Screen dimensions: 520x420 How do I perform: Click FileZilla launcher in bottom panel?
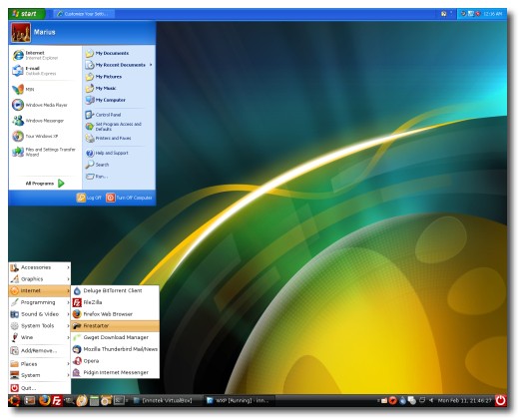[57, 400]
